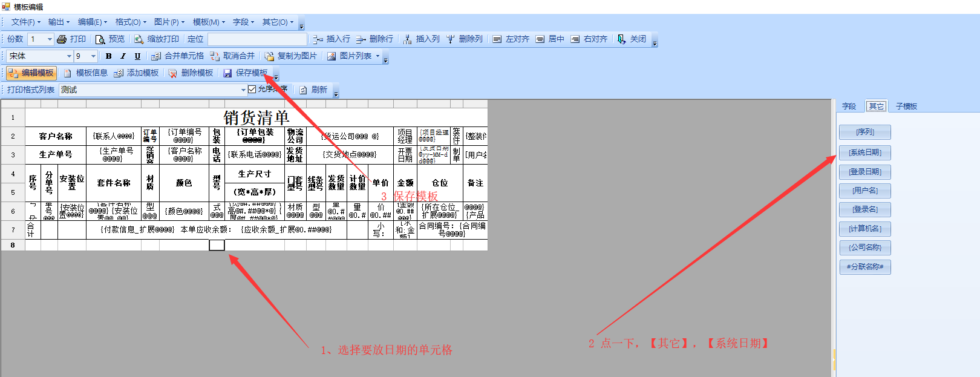Click the 刷新 refresh icon
Screen dimensions: 980x377
(x=304, y=90)
